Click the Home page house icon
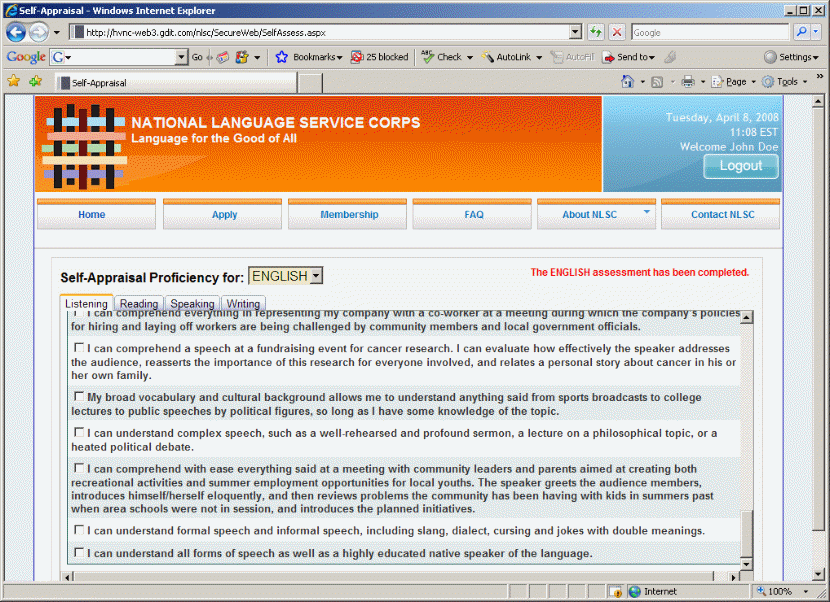Viewport: 830px width, 602px height. point(627,82)
